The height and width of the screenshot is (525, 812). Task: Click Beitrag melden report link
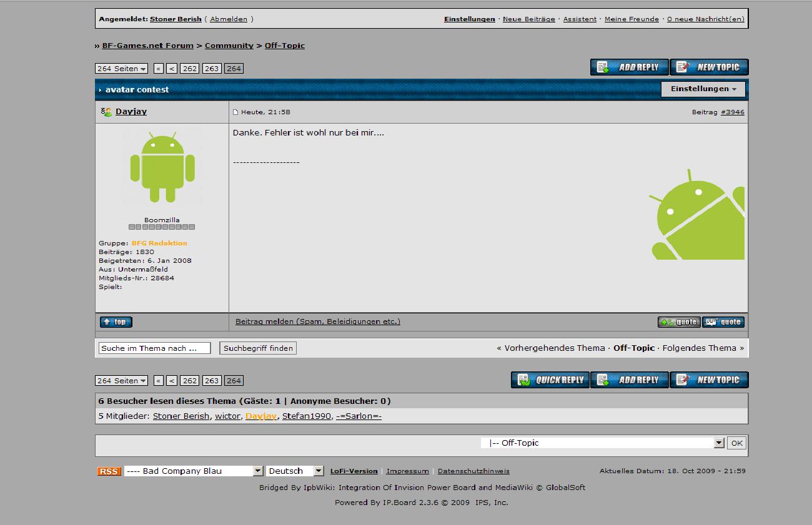point(318,322)
